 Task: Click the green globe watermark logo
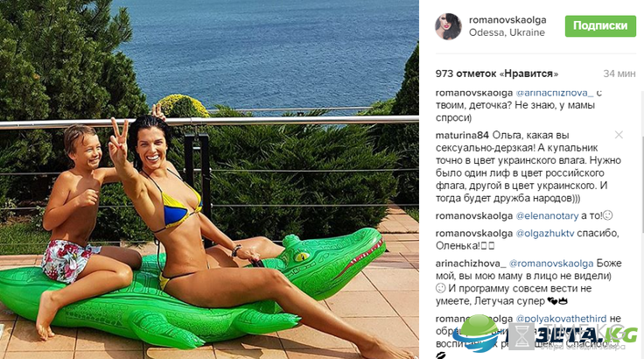point(477,333)
